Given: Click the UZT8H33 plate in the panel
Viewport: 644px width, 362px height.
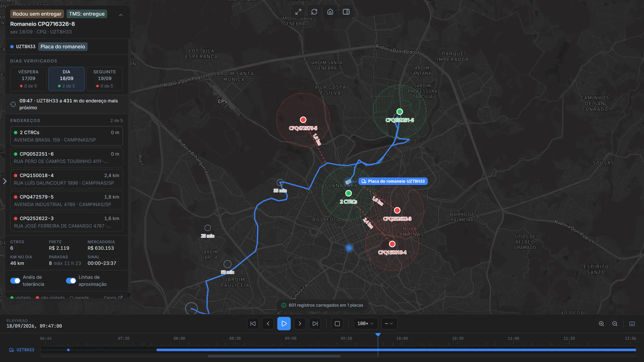Looking at the screenshot, I should click(x=25, y=47).
